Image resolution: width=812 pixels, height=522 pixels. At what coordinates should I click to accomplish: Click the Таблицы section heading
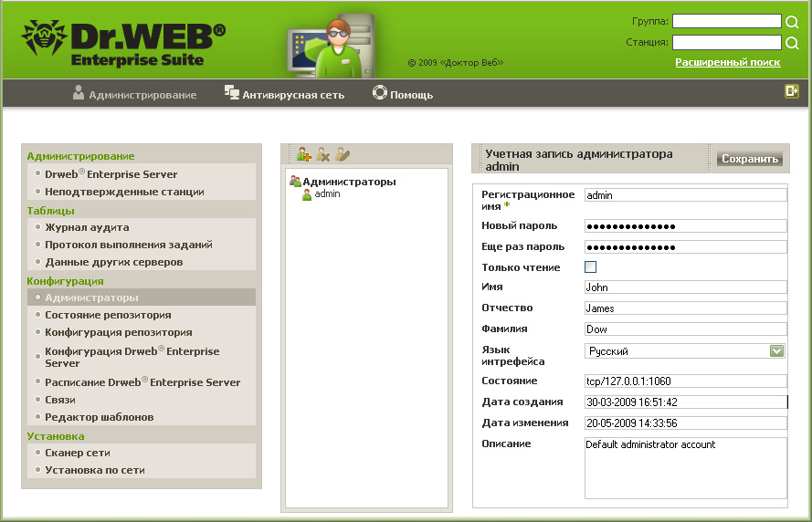pos(51,211)
